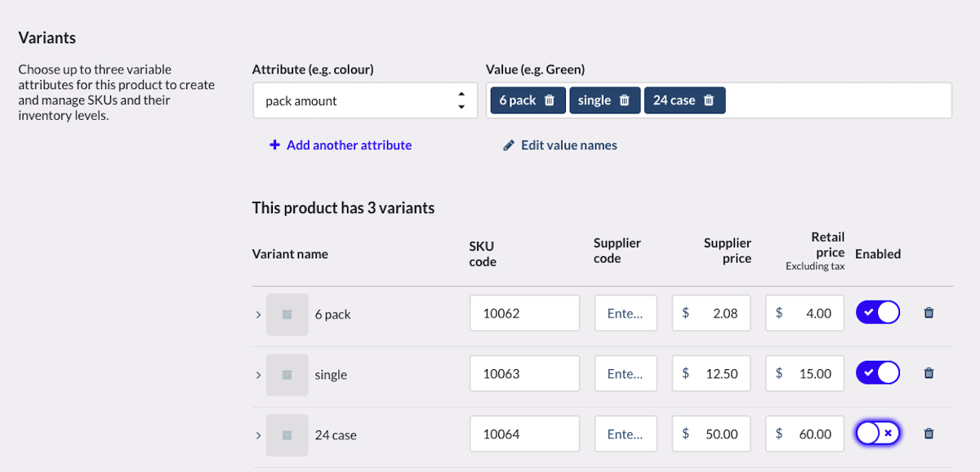Viewport: 980px width, 472px height.
Task: Click the 24 case variant image placeholder
Action: [287, 435]
